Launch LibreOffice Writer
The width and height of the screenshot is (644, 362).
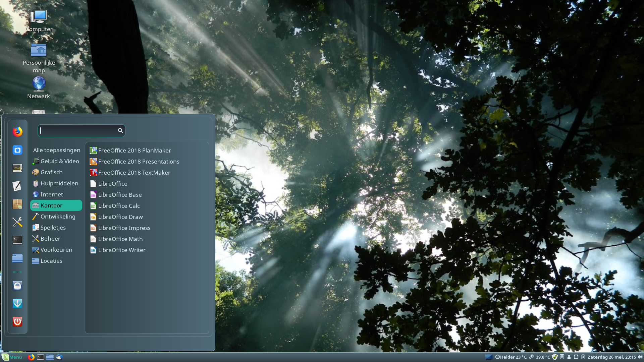147,250
